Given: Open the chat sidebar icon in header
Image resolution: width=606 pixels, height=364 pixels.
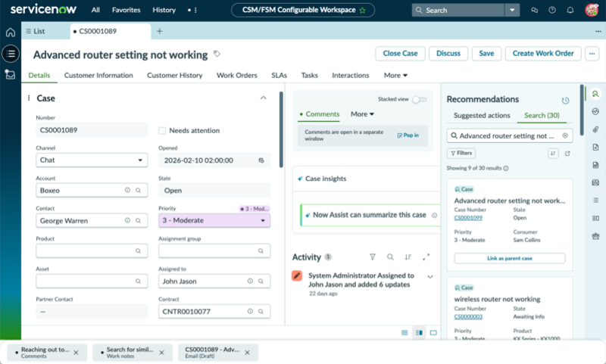Looking at the screenshot, I should [x=535, y=11].
